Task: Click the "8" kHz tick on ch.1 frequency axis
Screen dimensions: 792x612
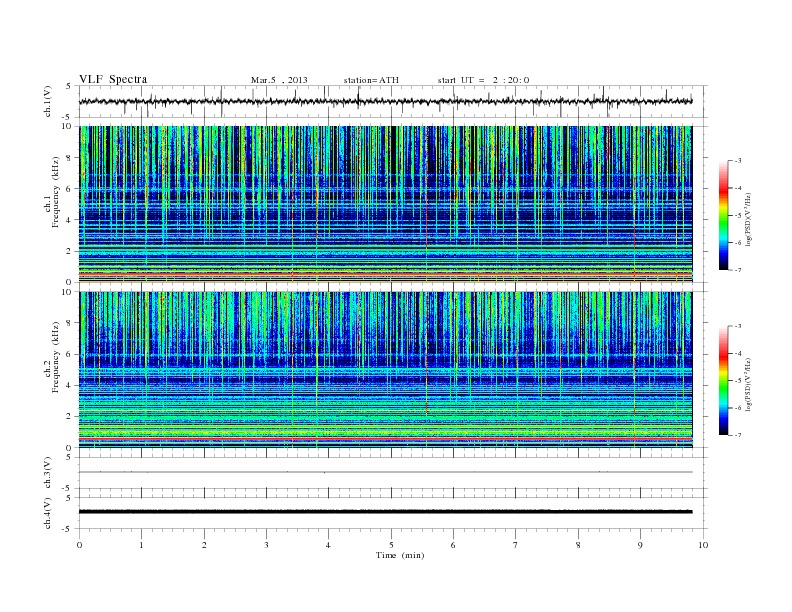Action: coord(70,158)
